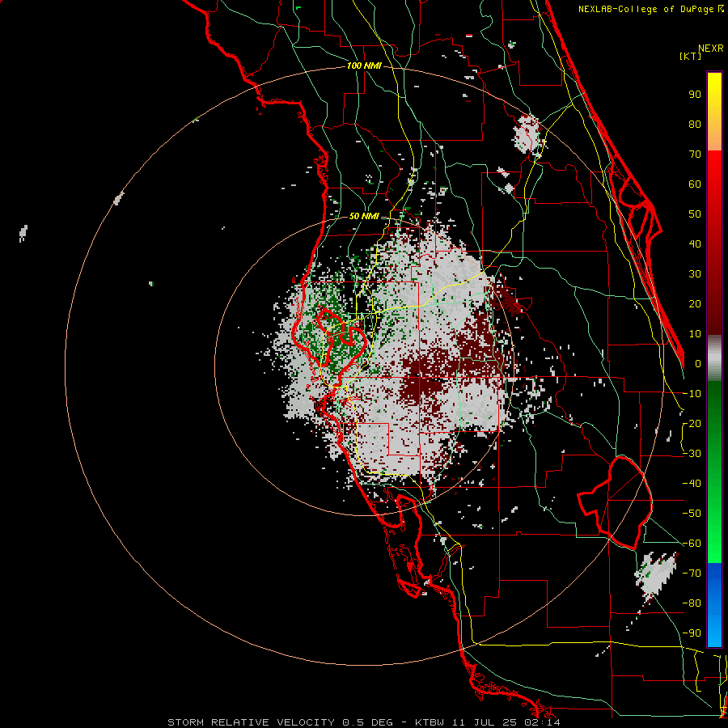Select the positive 10 knot scale label

pyautogui.click(x=695, y=334)
